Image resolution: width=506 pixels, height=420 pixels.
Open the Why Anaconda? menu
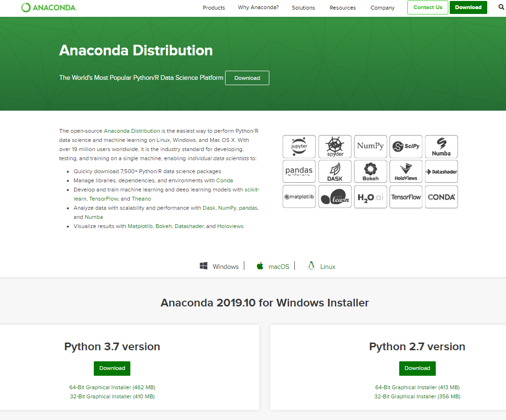tap(258, 7)
